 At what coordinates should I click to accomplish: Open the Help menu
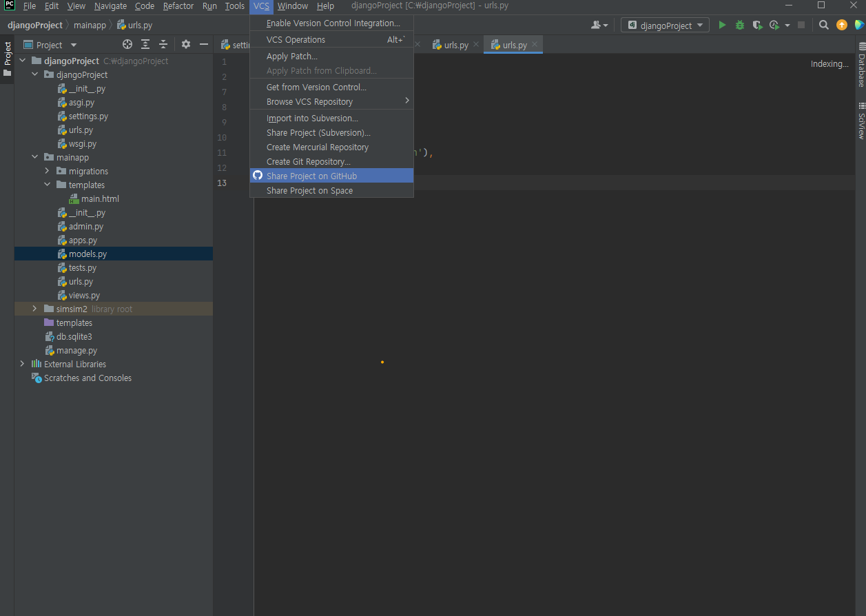(x=325, y=6)
